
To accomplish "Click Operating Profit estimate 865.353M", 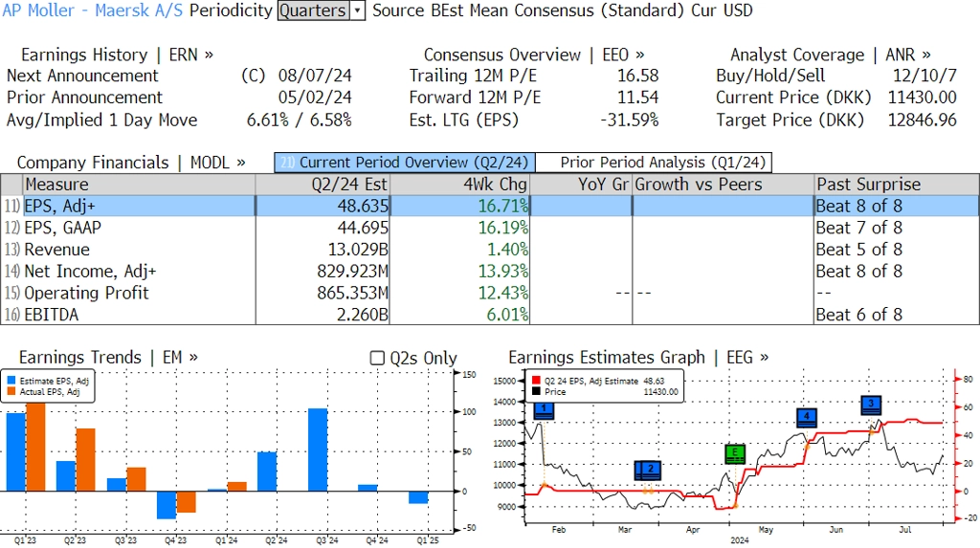I will (352, 293).
